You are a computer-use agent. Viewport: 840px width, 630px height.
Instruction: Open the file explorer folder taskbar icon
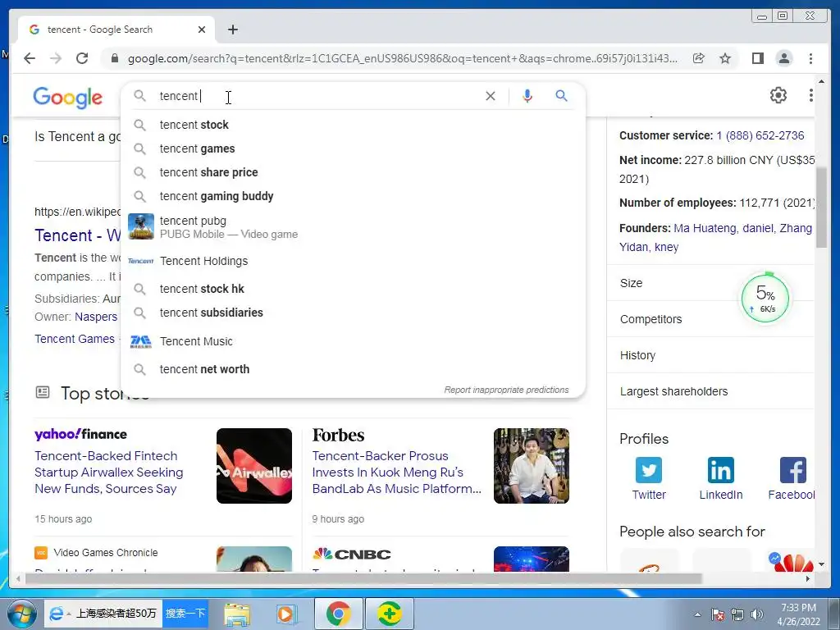pyautogui.click(x=237, y=614)
